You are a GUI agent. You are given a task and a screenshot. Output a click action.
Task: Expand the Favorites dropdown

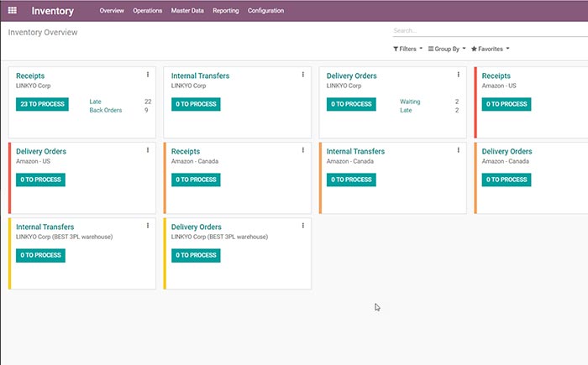pos(491,49)
